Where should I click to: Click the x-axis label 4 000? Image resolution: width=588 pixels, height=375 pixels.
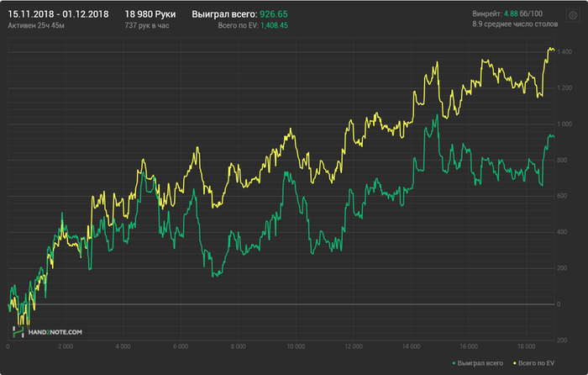(x=123, y=346)
